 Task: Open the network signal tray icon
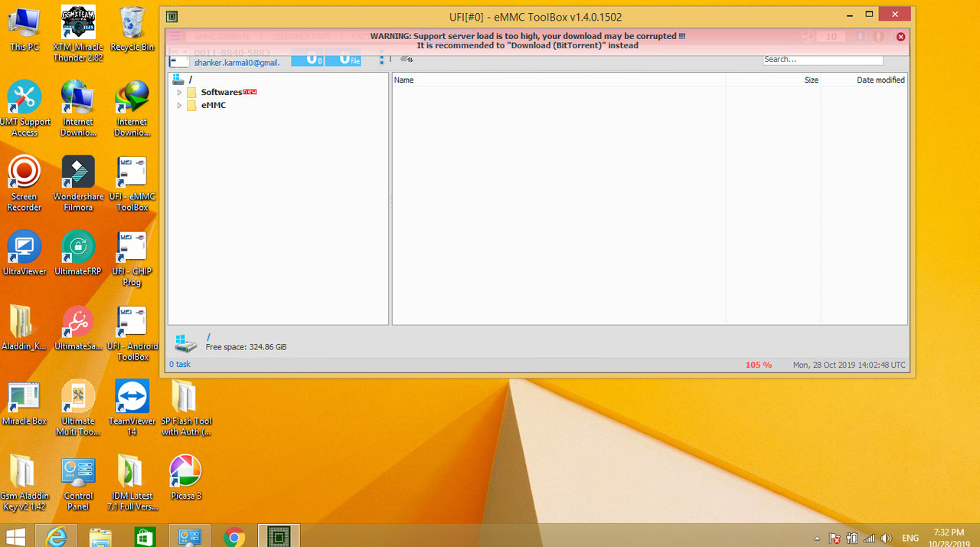click(869, 539)
